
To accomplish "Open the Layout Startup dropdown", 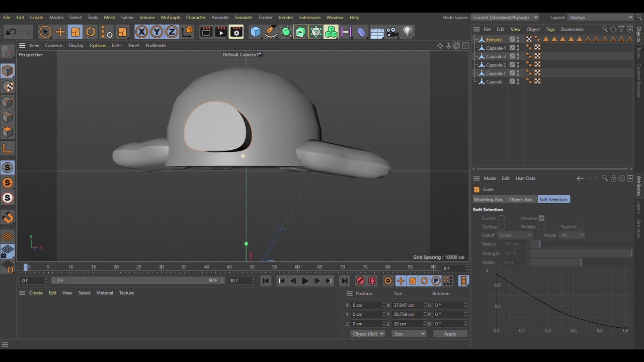I will (x=601, y=18).
